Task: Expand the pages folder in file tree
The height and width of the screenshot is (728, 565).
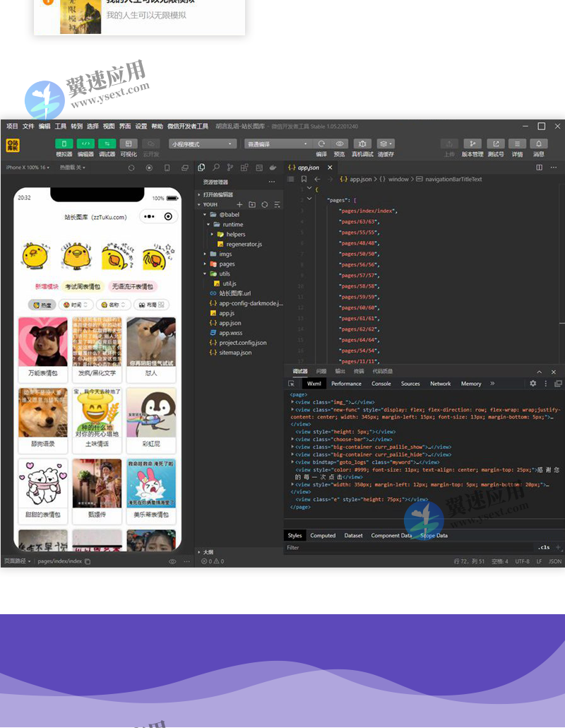Action: 226,264
